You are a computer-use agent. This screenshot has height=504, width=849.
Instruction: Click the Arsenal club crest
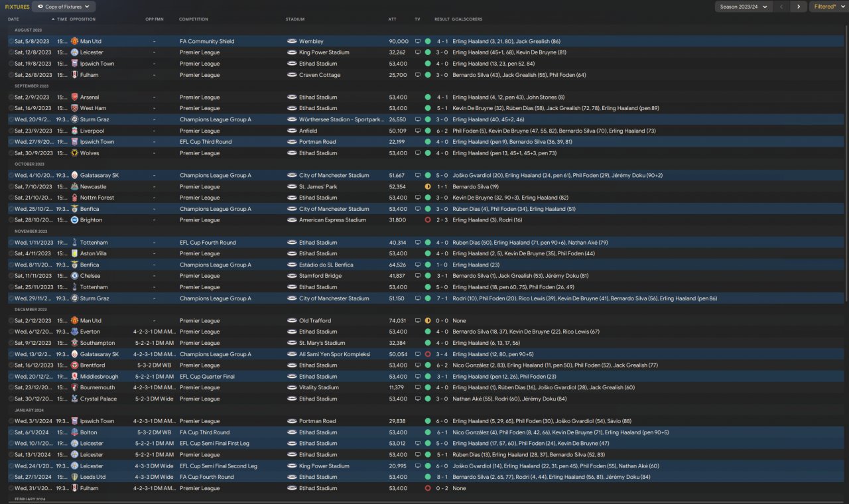pos(74,97)
